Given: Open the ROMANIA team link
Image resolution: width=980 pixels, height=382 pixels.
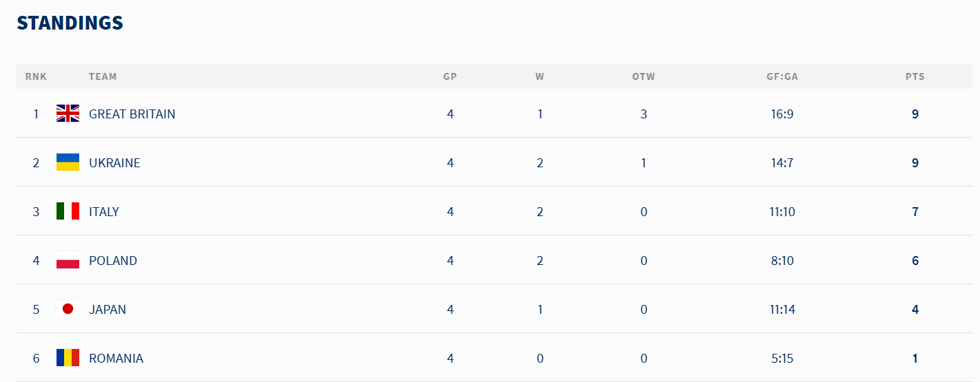Looking at the screenshot, I should pyautogui.click(x=116, y=358).
